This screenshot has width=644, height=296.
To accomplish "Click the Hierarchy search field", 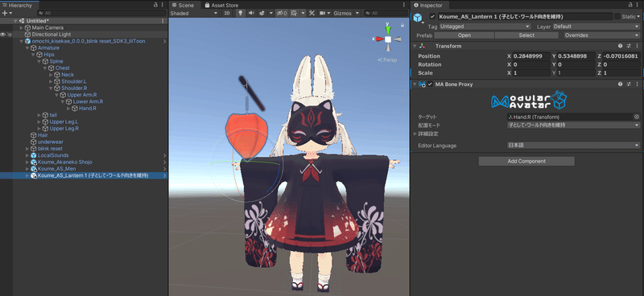I will click(101, 13).
